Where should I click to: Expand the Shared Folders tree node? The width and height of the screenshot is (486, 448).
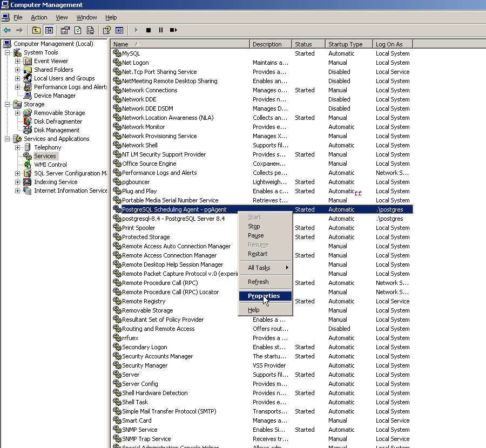coord(17,70)
